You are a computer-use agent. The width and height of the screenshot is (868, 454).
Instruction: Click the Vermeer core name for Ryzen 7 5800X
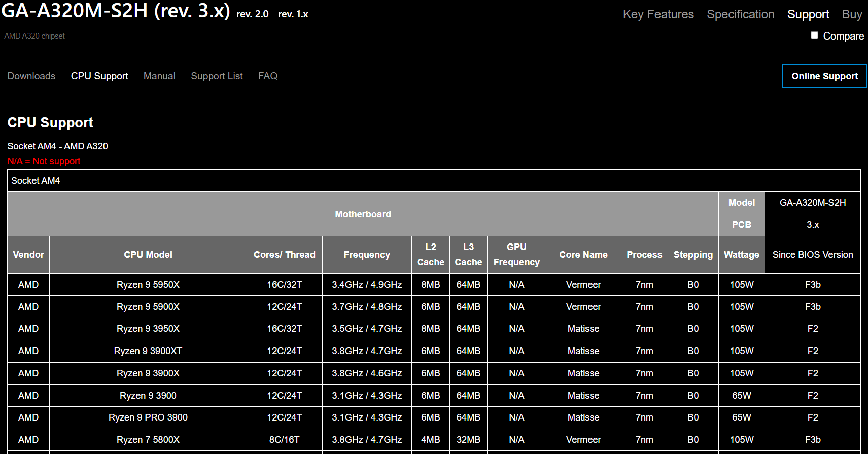[x=583, y=440]
